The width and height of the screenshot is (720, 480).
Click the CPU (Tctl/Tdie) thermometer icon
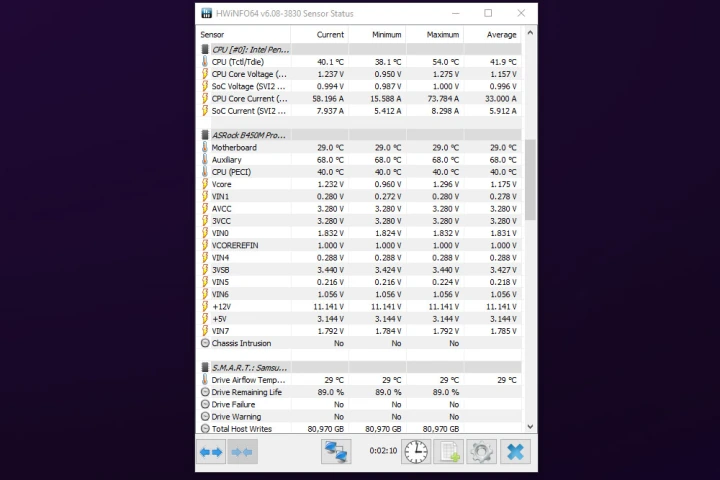coord(205,62)
